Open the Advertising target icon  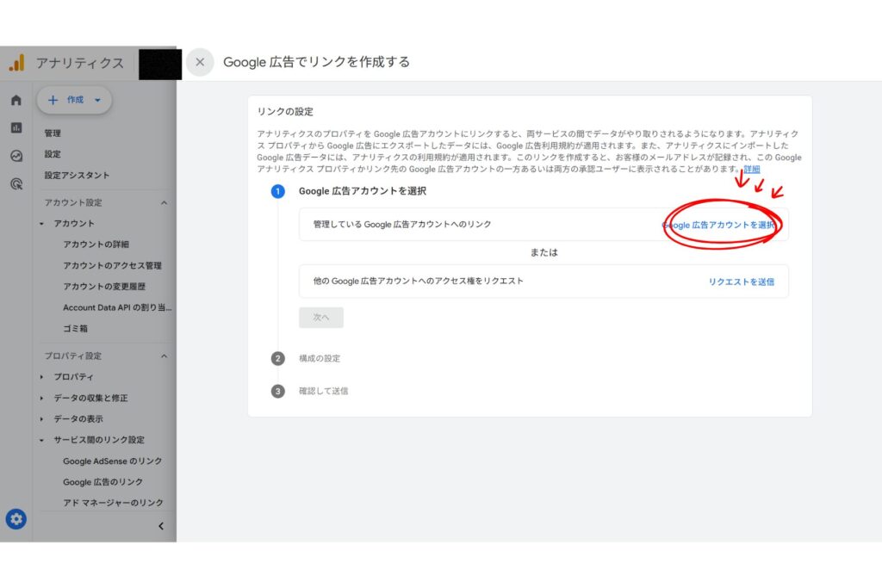click(x=16, y=183)
